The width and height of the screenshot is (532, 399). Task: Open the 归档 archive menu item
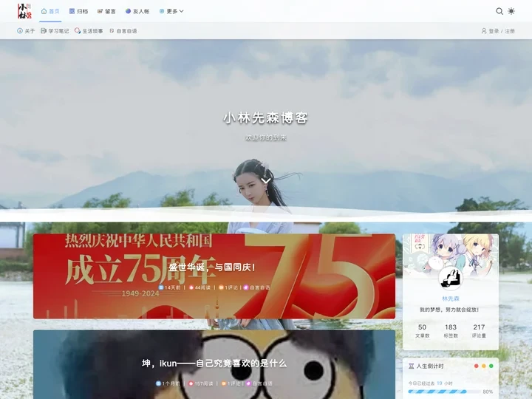(x=78, y=11)
